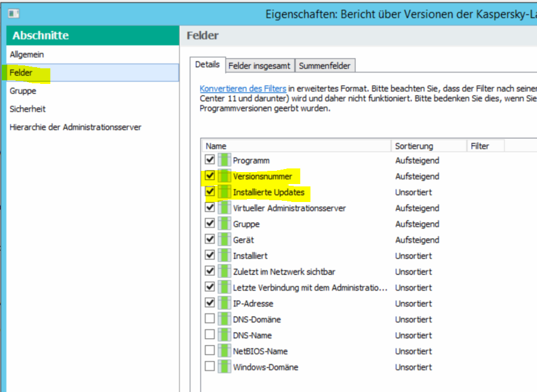537x392 pixels.
Task: Open the Allgemein section
Action: pyautogui.click(x=93, y=55)
